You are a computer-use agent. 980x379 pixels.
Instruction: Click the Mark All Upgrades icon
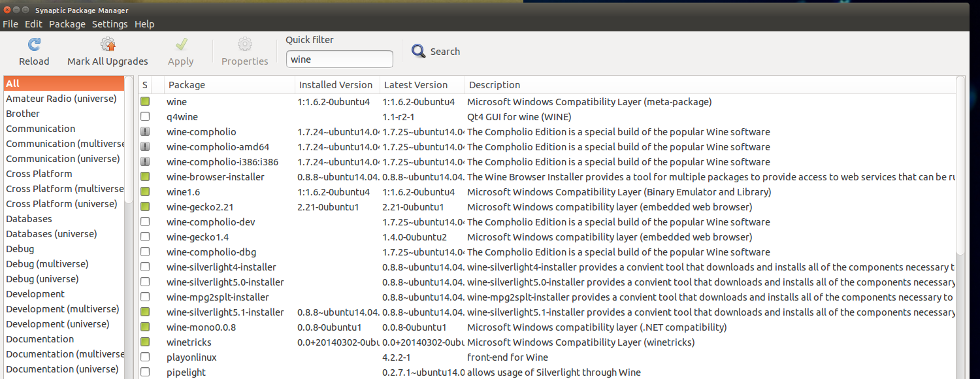(108, 44)
